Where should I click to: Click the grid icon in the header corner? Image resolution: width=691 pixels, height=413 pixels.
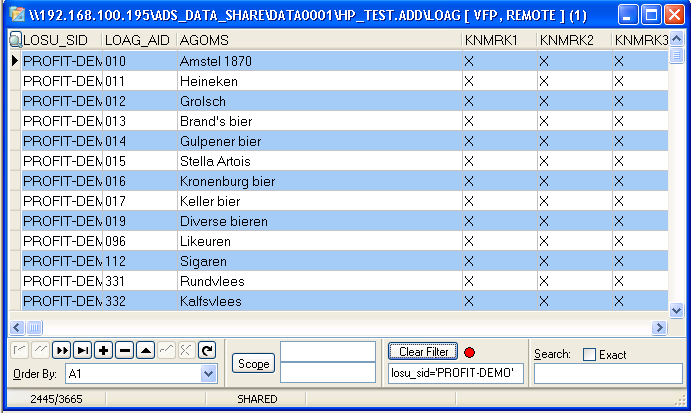(x=15, y=40)
